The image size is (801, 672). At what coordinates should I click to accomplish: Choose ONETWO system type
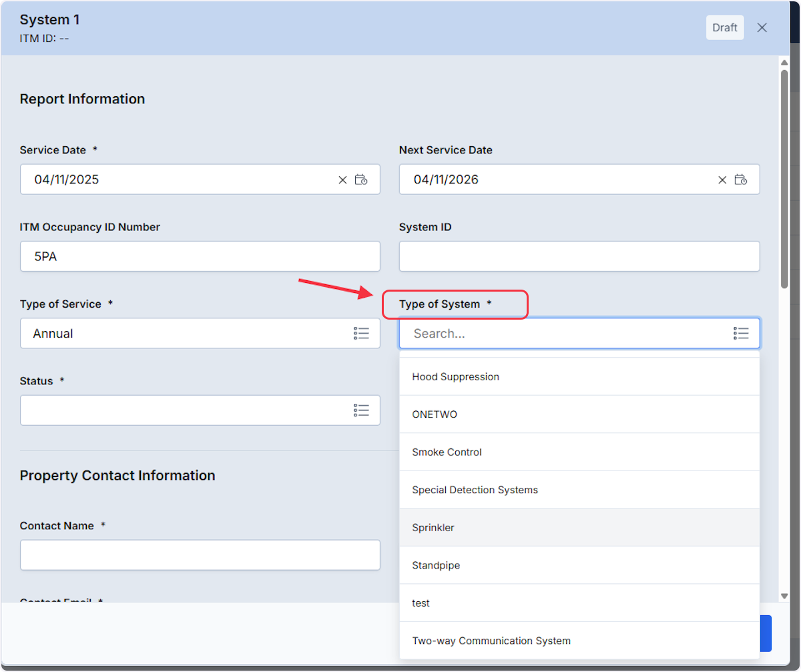click(579, 414)
